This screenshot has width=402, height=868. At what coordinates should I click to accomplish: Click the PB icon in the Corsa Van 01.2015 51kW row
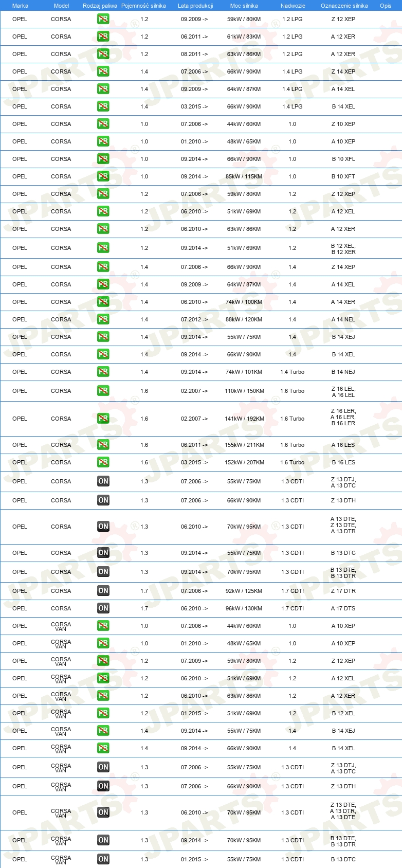tap(103, 713)
